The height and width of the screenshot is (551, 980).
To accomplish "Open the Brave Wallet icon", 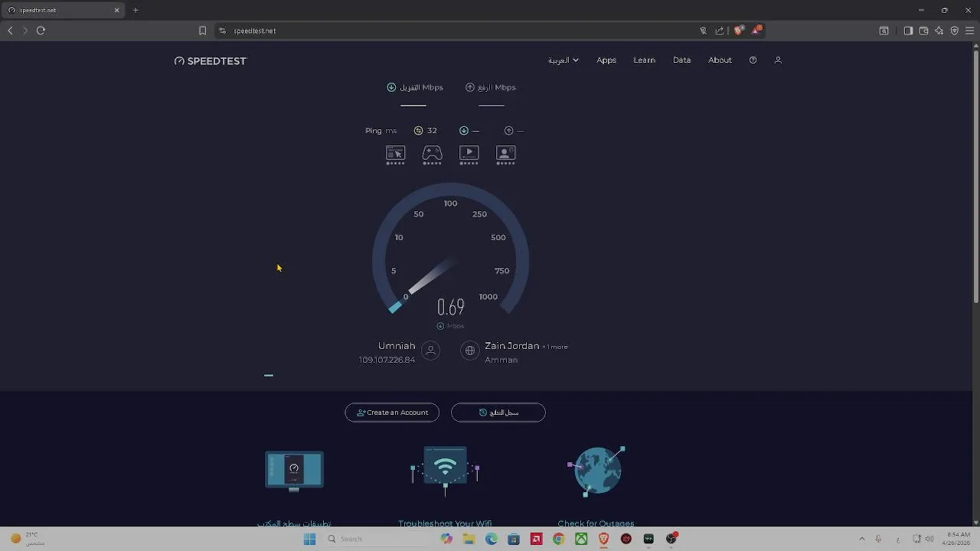I will 923,31.
